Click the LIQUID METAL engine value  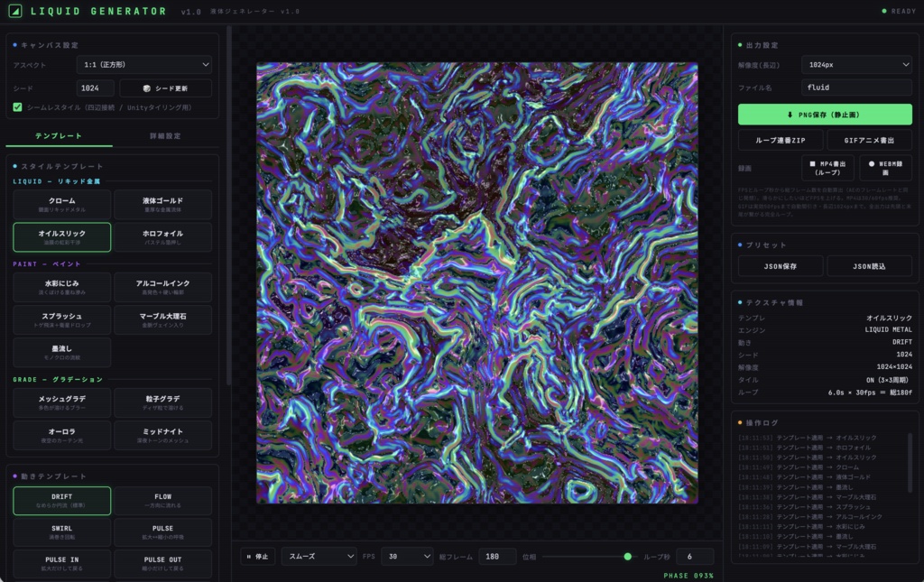888,330
